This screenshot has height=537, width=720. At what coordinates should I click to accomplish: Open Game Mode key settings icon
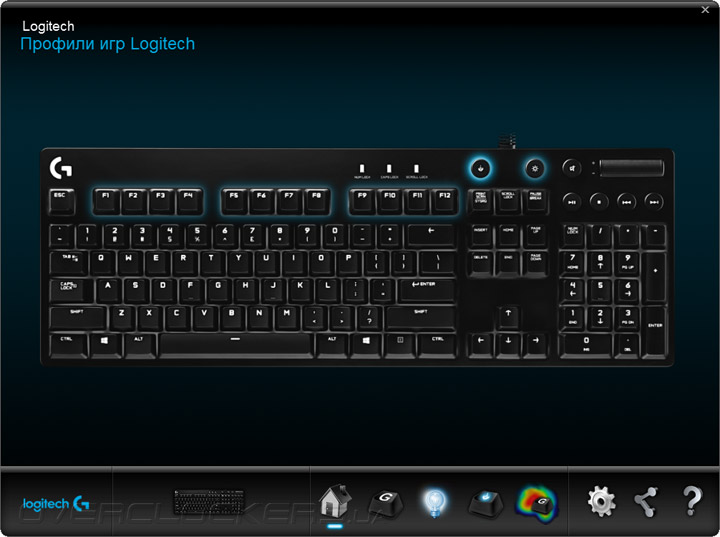[x=485, y=503]
